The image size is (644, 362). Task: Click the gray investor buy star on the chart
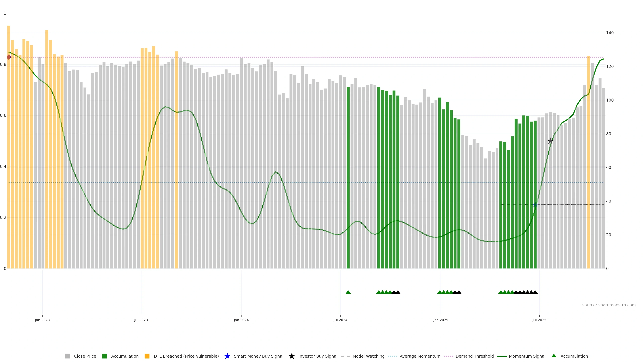point(550,141)
